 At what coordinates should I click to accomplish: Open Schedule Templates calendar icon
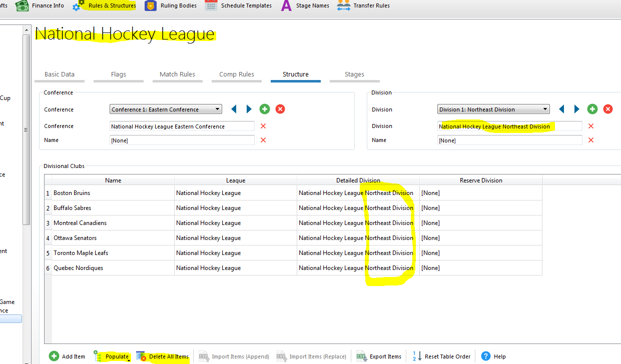pos(211,6)
